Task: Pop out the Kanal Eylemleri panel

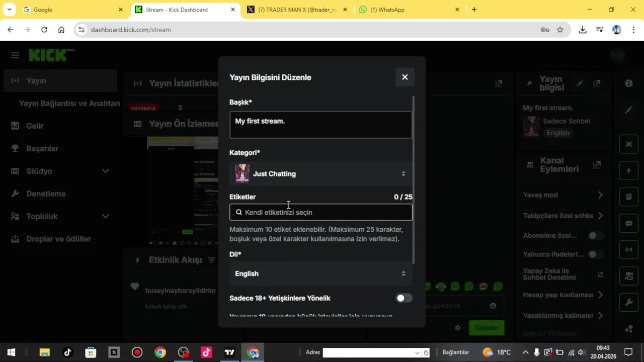Action: [597, 164]
